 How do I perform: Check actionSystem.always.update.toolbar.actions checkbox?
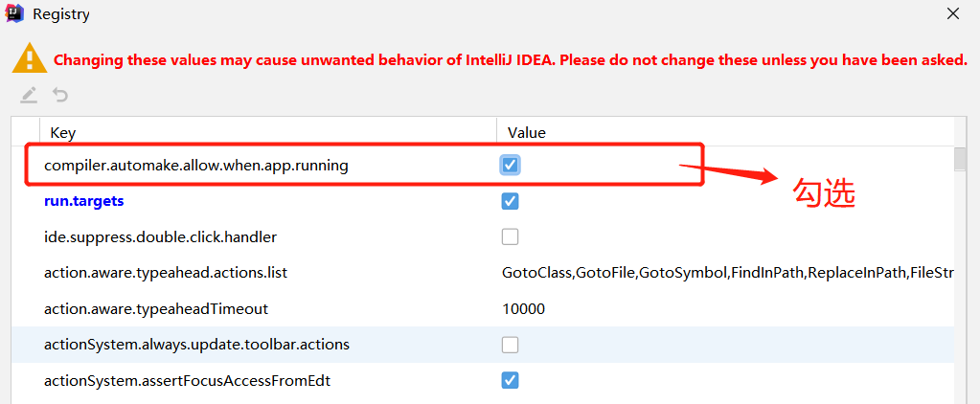tap(511, 345)
